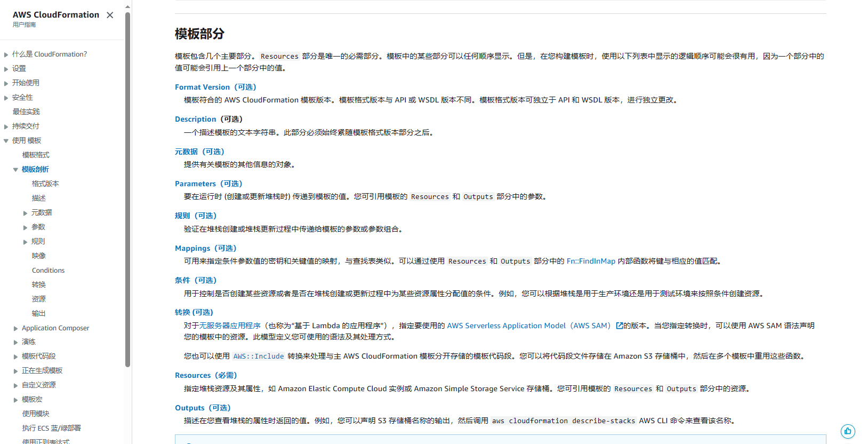The width and height of the screenshot is (868, 444).
Task: Open the 模板格式 sidebar page
Action: [x=36, y=155]
